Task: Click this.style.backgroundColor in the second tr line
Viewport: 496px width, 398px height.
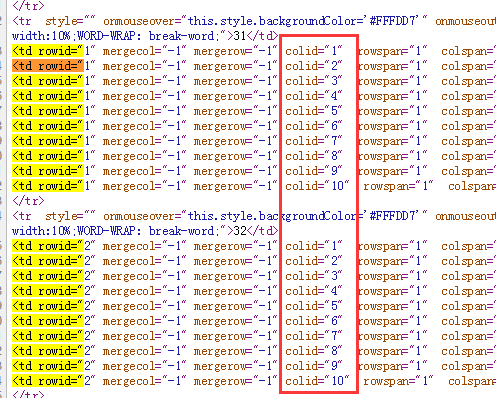Action: click(x=272, y=216)
